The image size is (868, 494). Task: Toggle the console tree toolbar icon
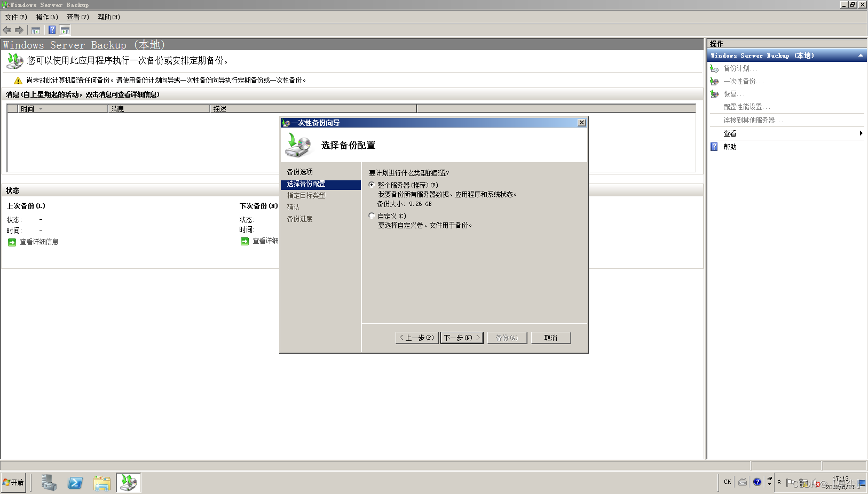coord(36,30)
